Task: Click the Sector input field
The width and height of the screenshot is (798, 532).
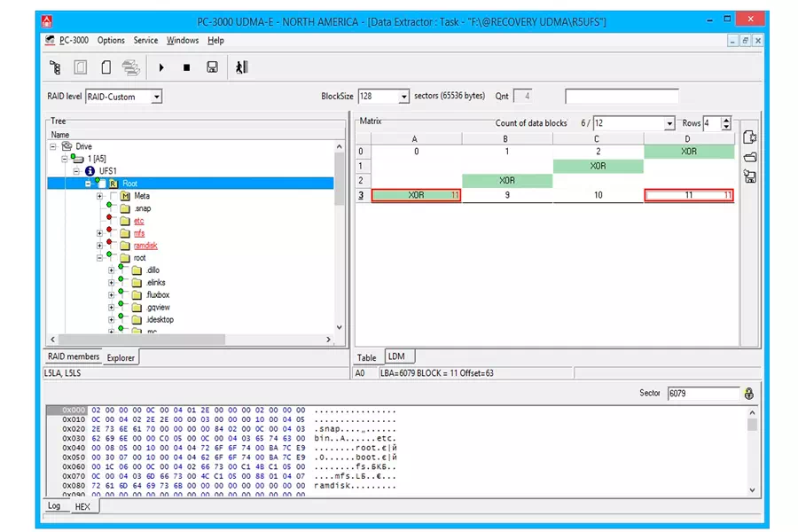Action: tap(703, 393)
